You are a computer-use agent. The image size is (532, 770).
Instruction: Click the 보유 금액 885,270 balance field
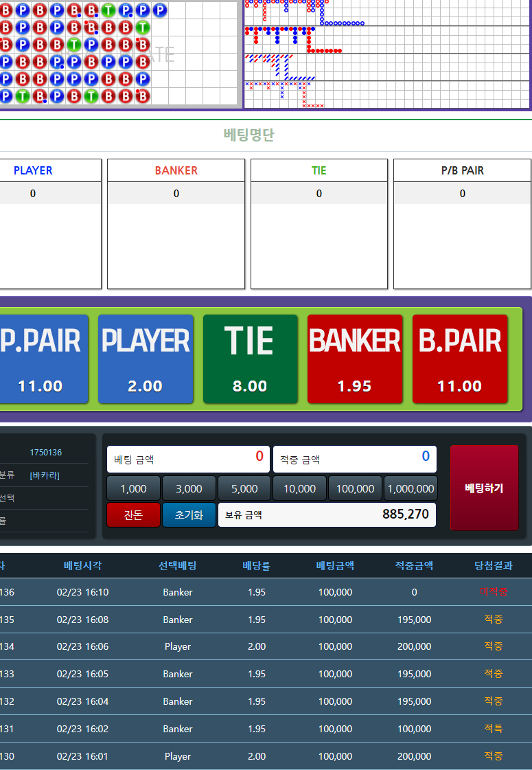click(327, 514)
